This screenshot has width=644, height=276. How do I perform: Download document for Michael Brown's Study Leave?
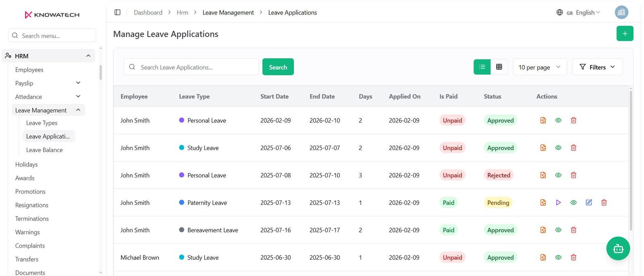tap(543, 257)
